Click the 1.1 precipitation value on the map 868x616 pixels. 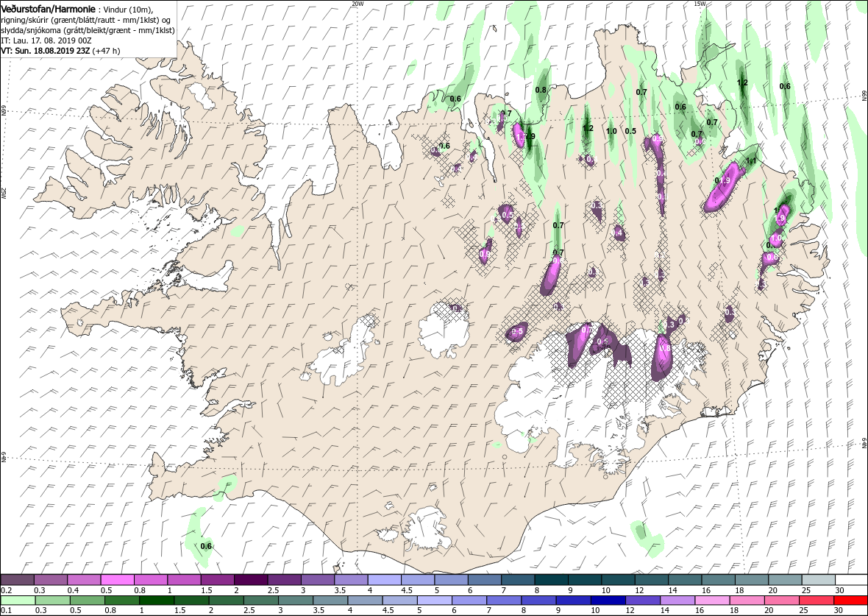[751, 161]
